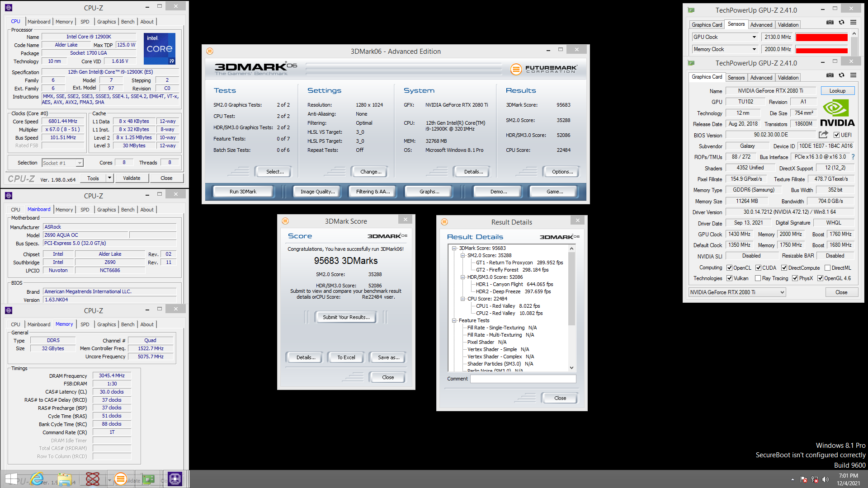Switch to CPU-Z via purple chip taskbar icon

tap(175, 479)
